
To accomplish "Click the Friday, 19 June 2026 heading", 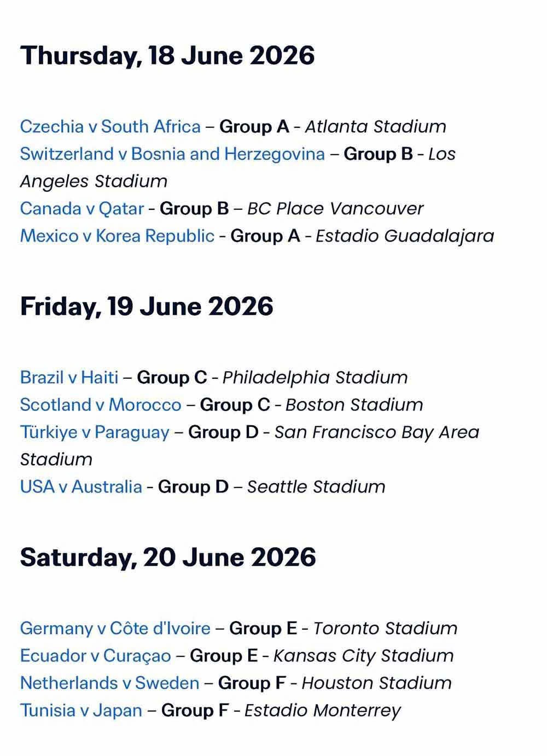I will click(x=147, y=306).
